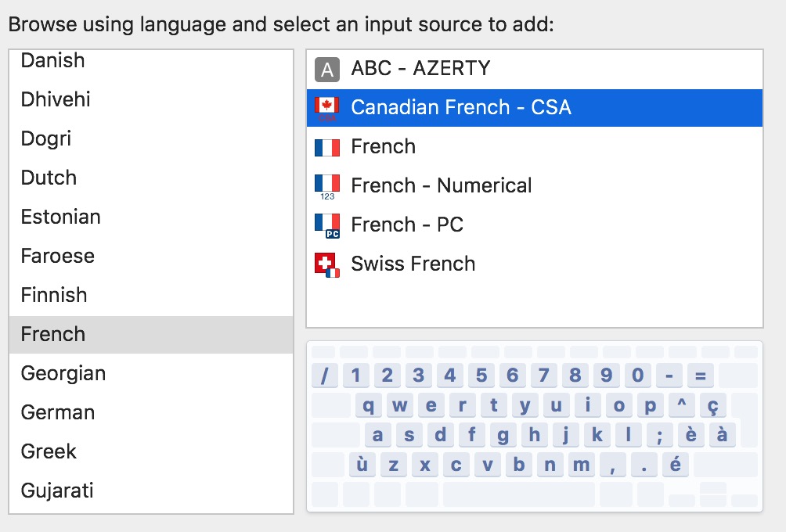This screenshot has width=786, height=532.
Task: Click the French flag icon beside French
Action: (x=326, y=147)
